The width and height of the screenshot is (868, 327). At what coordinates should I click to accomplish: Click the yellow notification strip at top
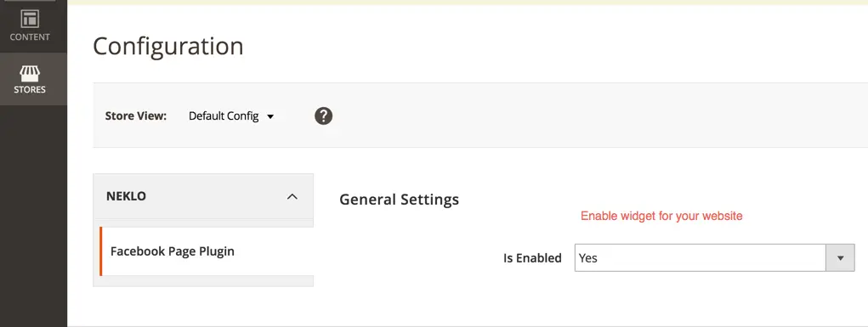click(468, 3)
